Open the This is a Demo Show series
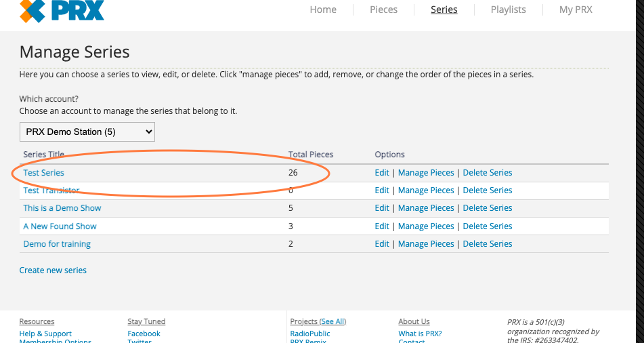This screenshot has width=644, height=343. point(62,208)
